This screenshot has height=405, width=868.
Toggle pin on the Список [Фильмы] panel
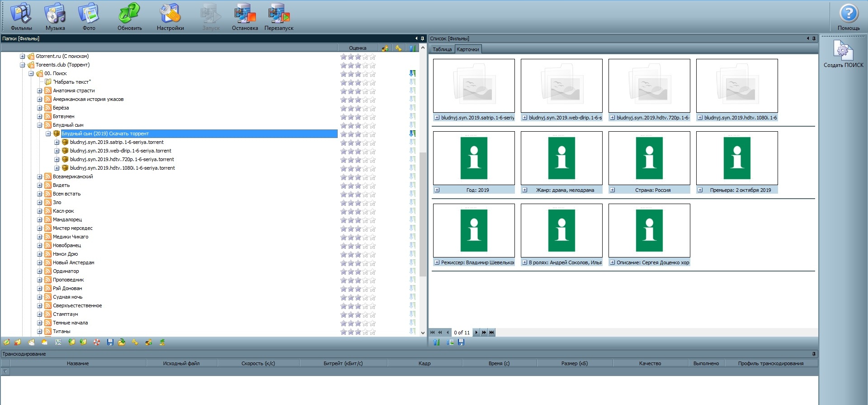click(814, 38)
